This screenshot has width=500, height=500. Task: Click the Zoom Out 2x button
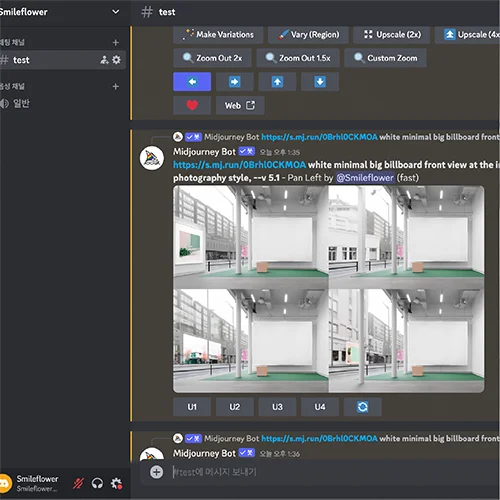212,58
